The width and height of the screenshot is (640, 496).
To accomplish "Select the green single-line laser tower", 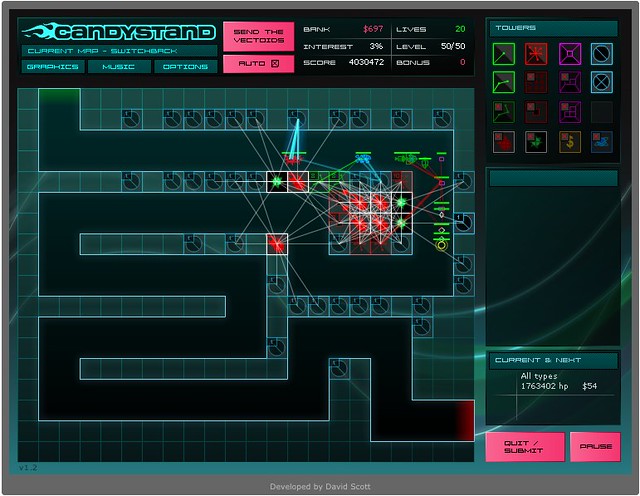I will click(503, 54).
